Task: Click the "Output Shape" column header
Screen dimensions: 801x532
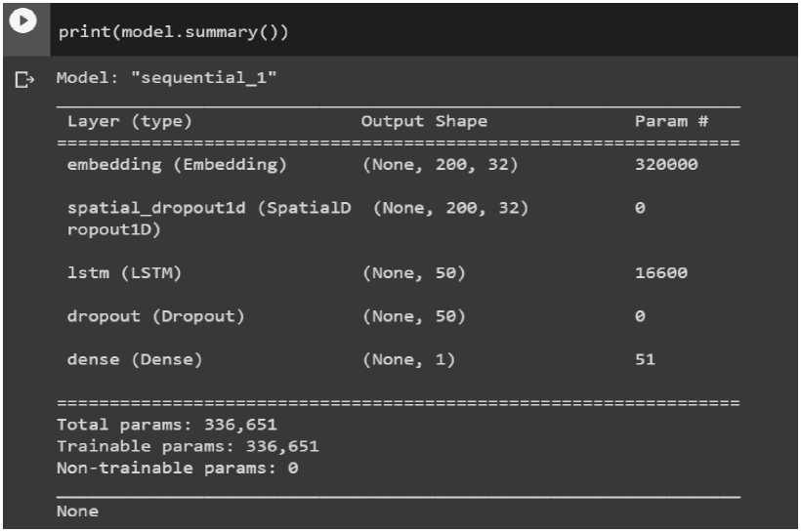Action: [x=424, y=122]
